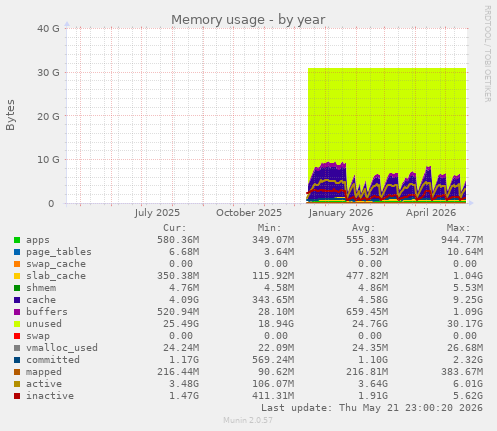Click the vmalloc_used gray legend swatch

tap(17, 348)
